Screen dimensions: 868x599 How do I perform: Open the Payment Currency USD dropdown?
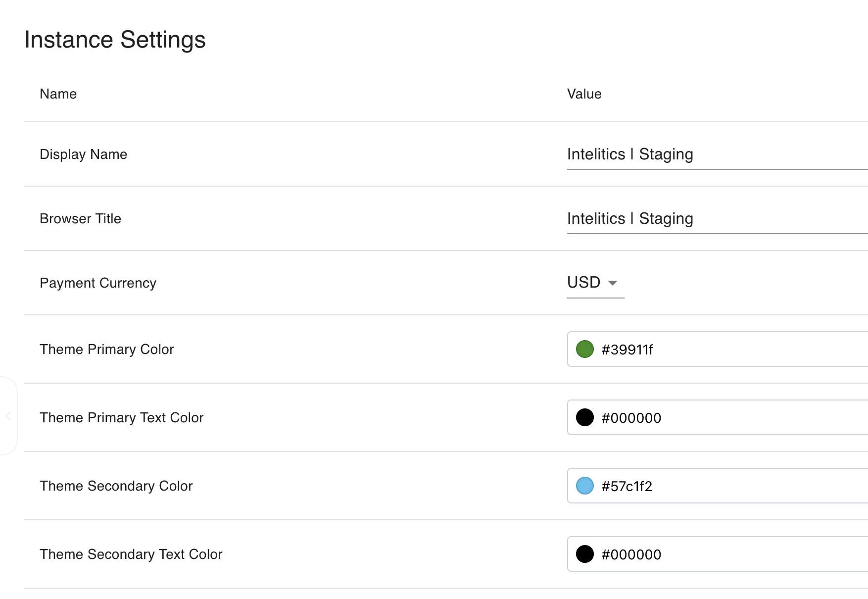pyautogui.click(x=595, y=283)
